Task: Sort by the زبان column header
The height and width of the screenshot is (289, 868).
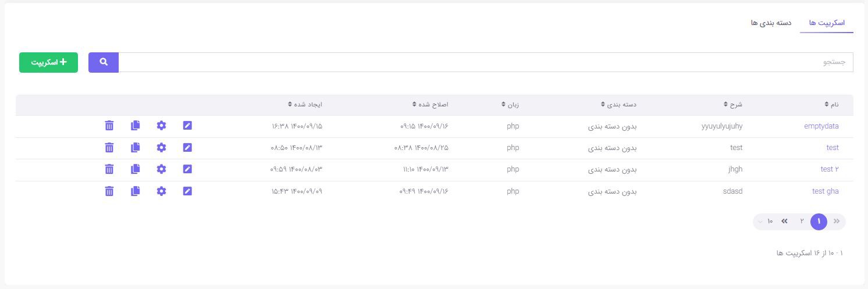Action: pos(510,105)
